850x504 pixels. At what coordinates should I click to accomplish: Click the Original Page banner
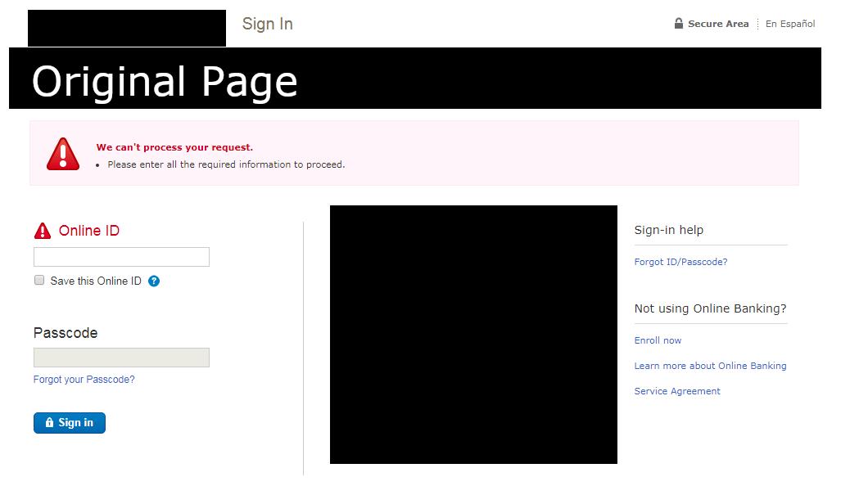[x=164, y=80]
